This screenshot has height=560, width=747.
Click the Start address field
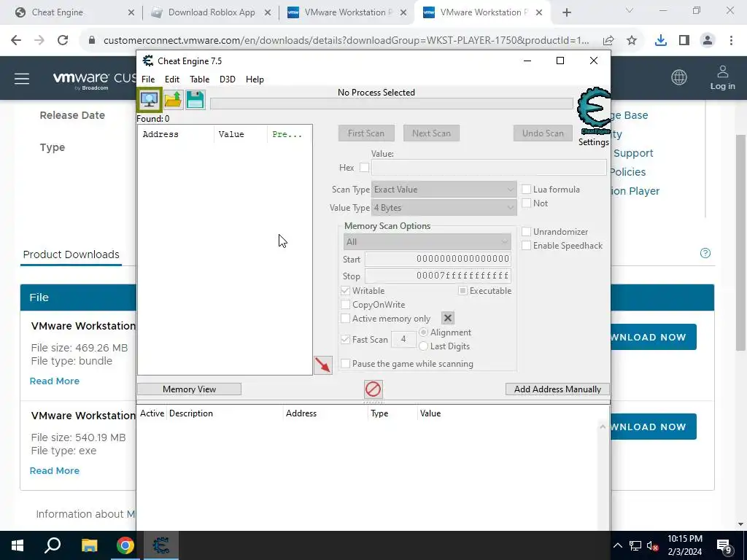438,259
